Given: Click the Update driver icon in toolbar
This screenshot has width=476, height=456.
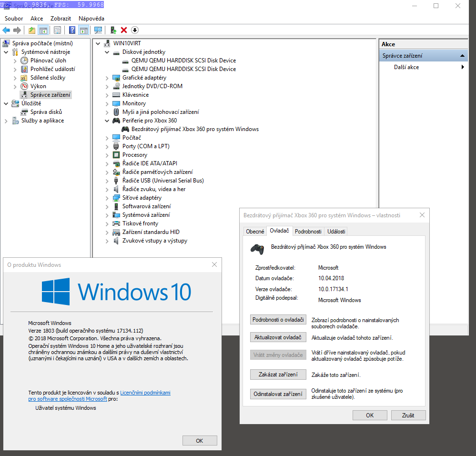Looking at the screenshot, I should [113, 30].
